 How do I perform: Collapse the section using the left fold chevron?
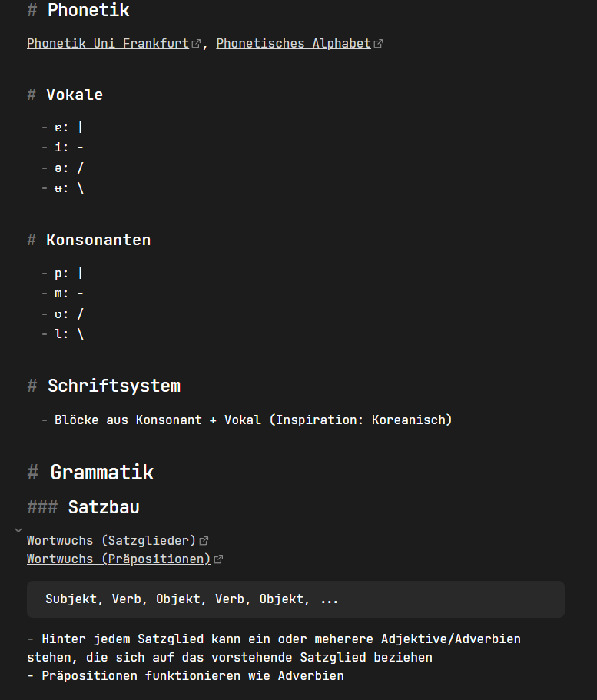tap(18, 530)
